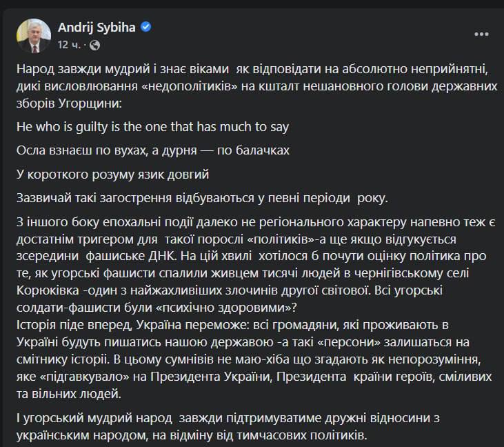Open Andrij Sybiha's profile picture
Screen dimensions: 504x447
tap(32, 35)
